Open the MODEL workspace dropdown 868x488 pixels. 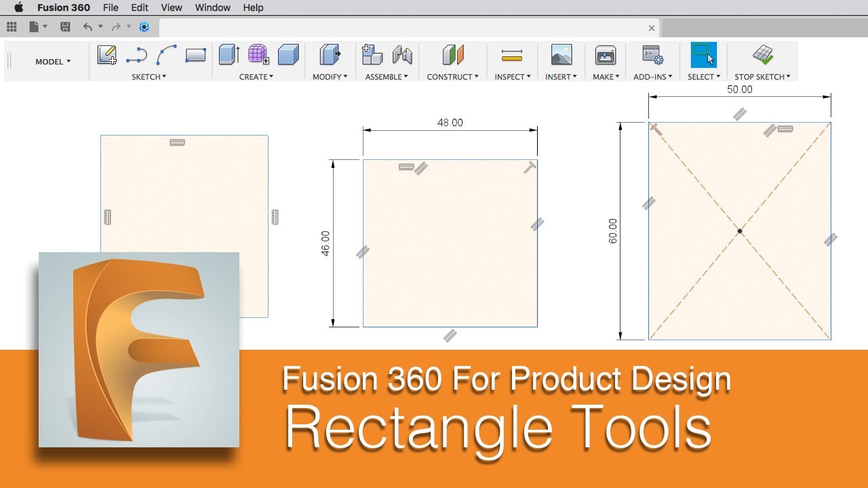click(x=53, y=62)
